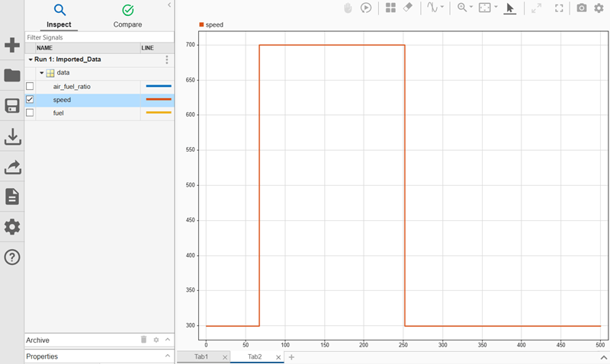
Task: Close Tab2 with its X
Action: click(x=278, y=357)
